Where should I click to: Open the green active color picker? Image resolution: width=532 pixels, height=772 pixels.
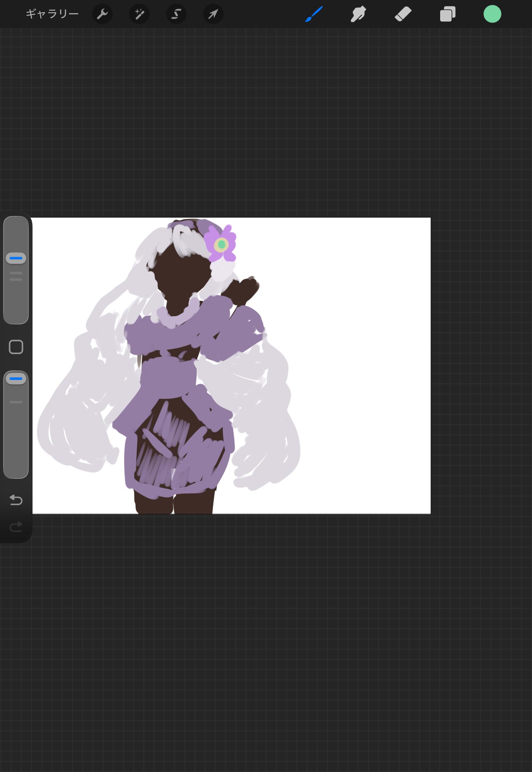(492, 14)
